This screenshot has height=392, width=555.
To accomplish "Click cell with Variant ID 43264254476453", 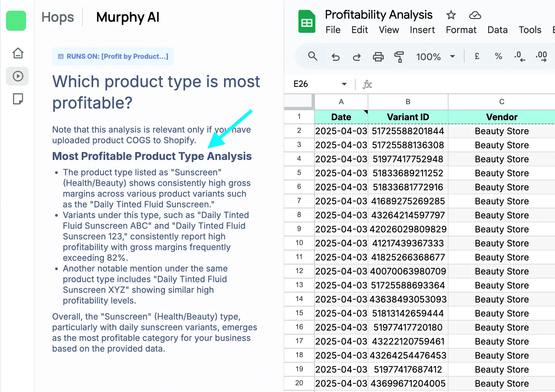I will coord(408,355).
